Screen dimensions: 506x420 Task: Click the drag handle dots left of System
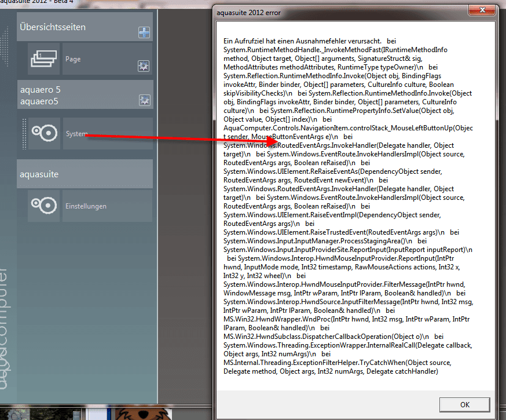pos(24,134)
